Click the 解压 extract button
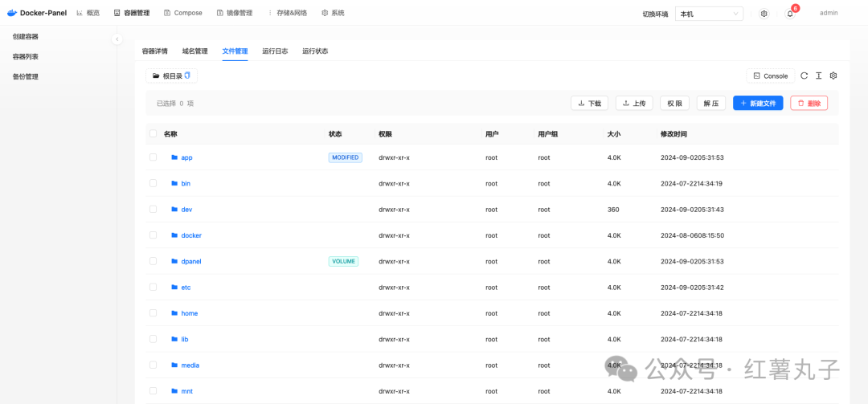The height and width of the screenshot is (404, 868). pos(710,103)
